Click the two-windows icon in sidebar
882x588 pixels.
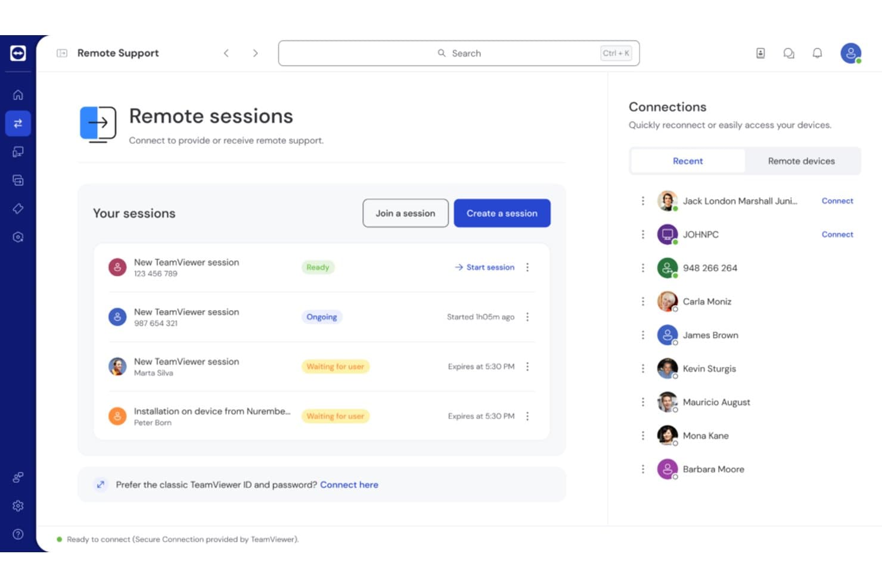coord(18,180)
